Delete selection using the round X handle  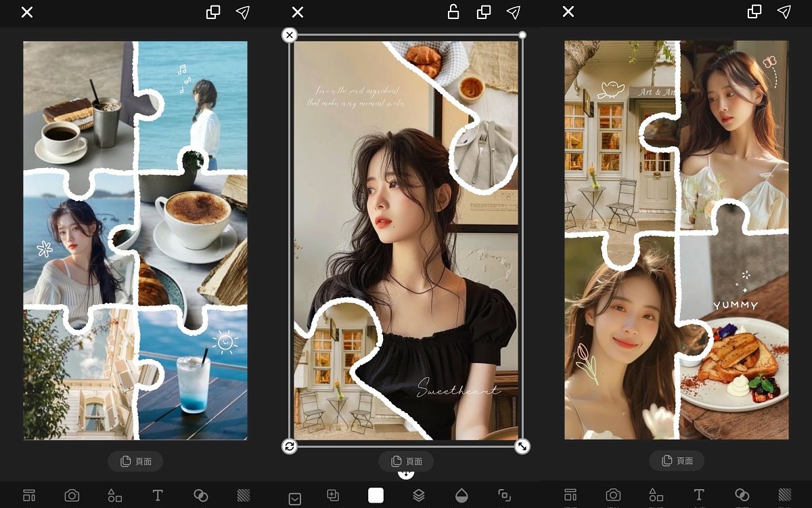coord(290,35)
